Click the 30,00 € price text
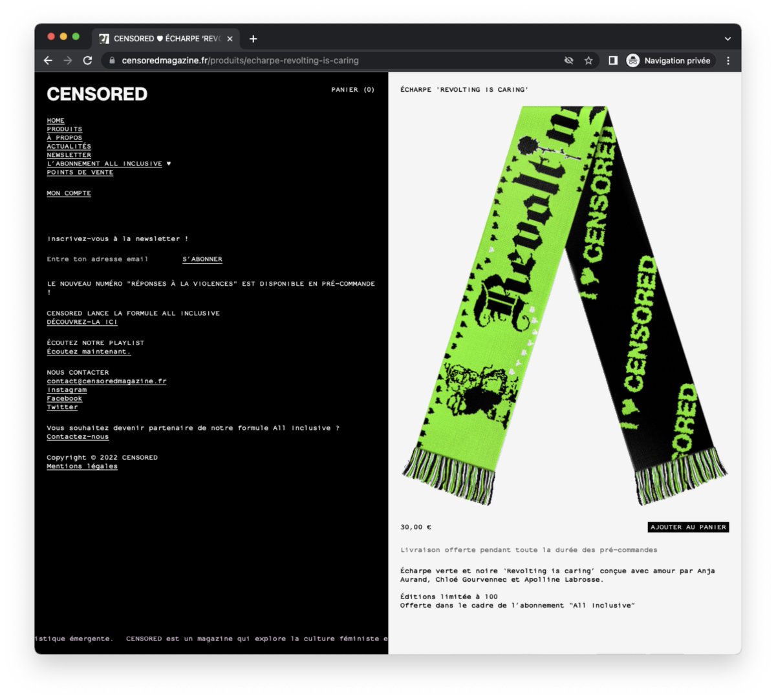776x700 pixels. pos(416,527)
